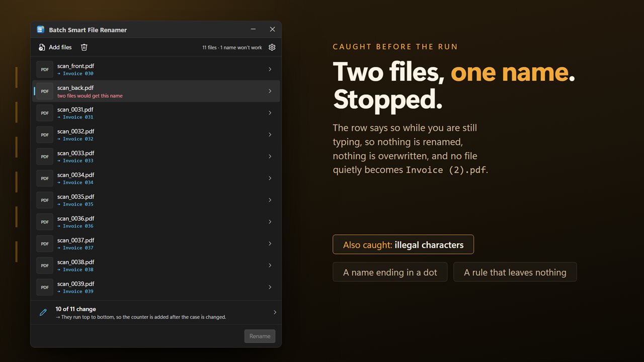Click the 10 of 11 change summary text
This screenshot has width=644, height=362.
(75, 309)
